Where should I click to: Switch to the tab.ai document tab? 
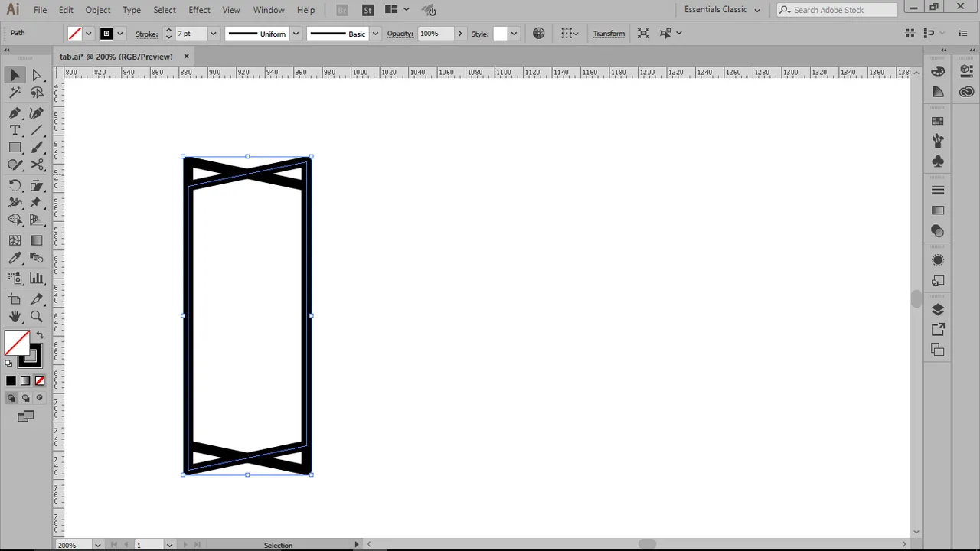[116, 57]
